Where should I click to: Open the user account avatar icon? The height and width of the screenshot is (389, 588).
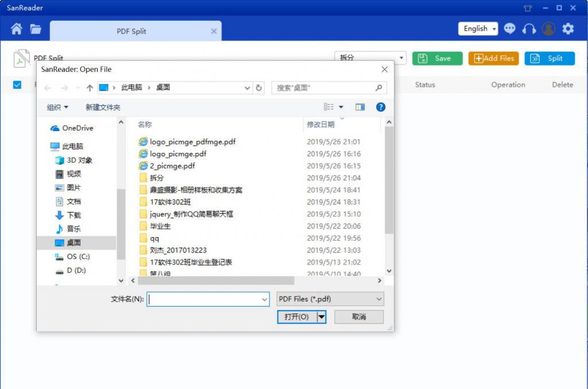(548, 29)
